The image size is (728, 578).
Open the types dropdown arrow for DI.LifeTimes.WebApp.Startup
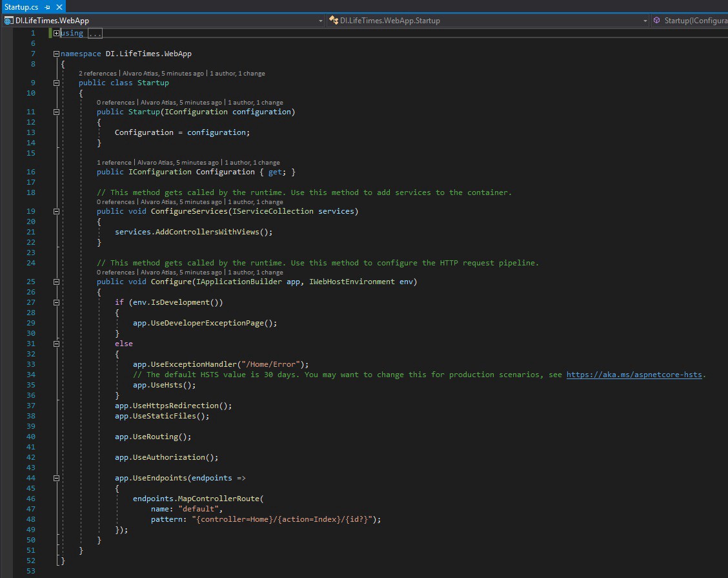pyautogui.click(x=645, y=21)
